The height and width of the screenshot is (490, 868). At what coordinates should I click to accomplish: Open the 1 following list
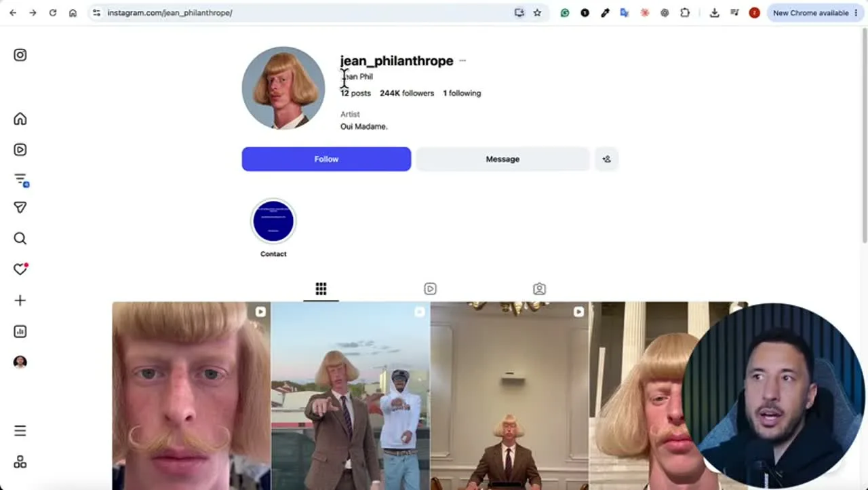[462, 93]
